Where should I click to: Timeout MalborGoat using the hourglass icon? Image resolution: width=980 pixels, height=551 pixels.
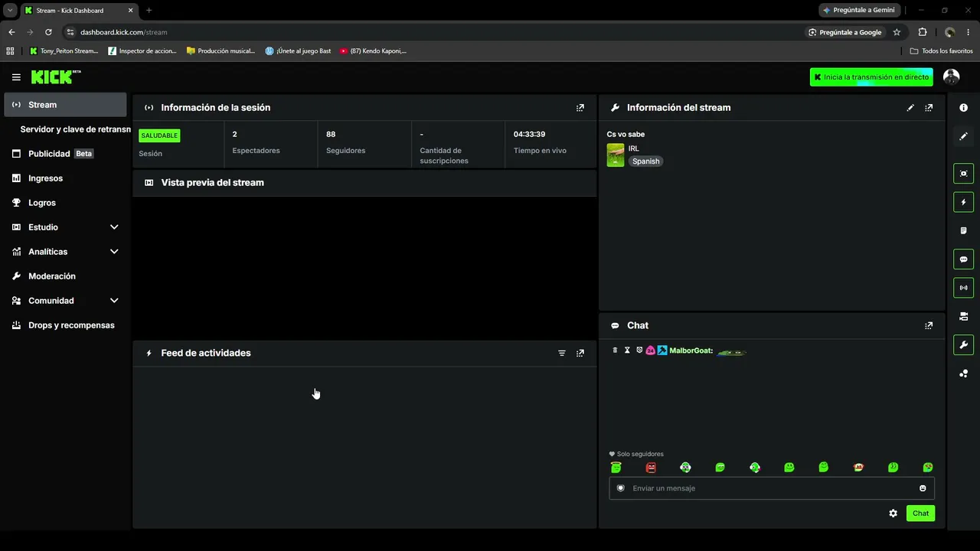[627, 350]
